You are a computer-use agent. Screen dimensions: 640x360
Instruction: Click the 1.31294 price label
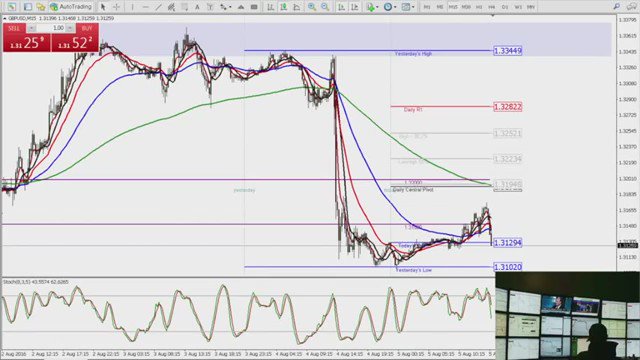[508, 243]
